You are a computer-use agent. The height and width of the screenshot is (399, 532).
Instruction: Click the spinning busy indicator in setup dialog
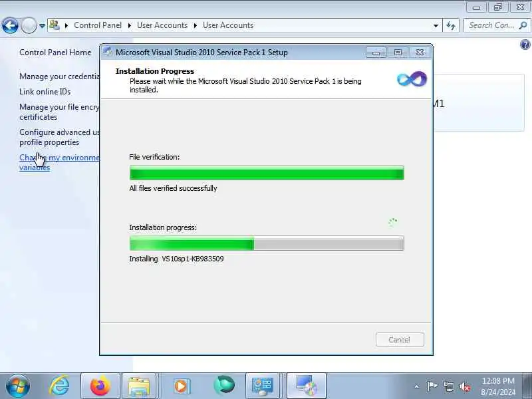(393, 222)
